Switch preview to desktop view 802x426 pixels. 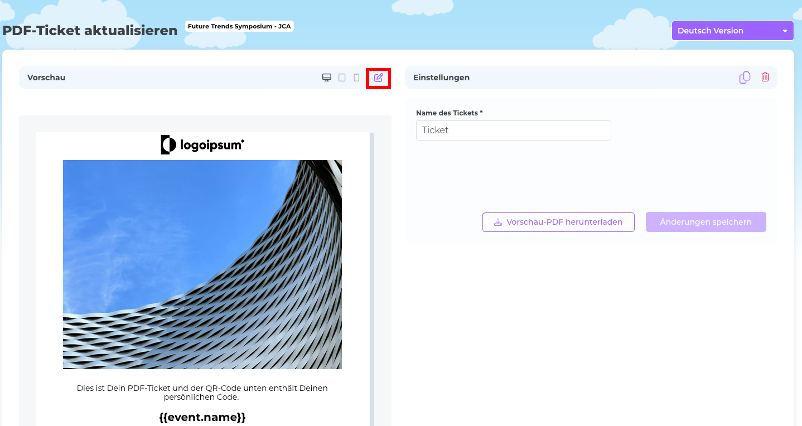326,77
